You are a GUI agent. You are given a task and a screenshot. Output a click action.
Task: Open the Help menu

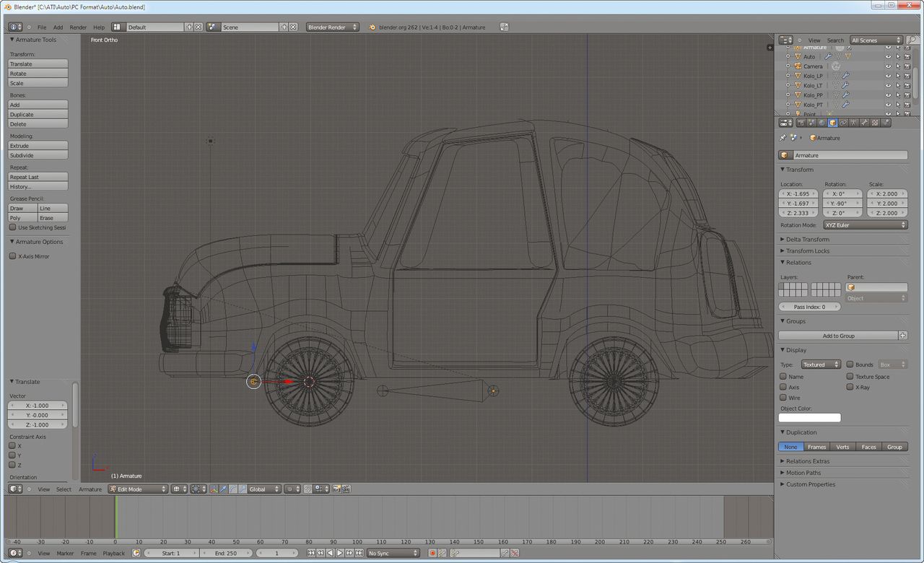tap(99, 27)
